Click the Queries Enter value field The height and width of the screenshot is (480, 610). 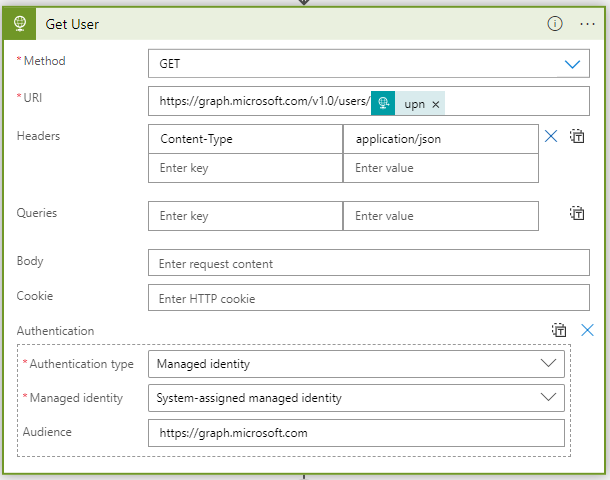click(440, 216)
